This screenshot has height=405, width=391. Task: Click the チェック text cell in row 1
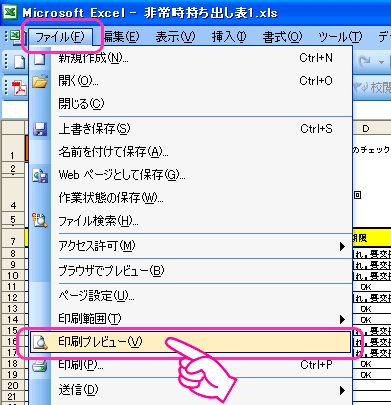[372, 149]
